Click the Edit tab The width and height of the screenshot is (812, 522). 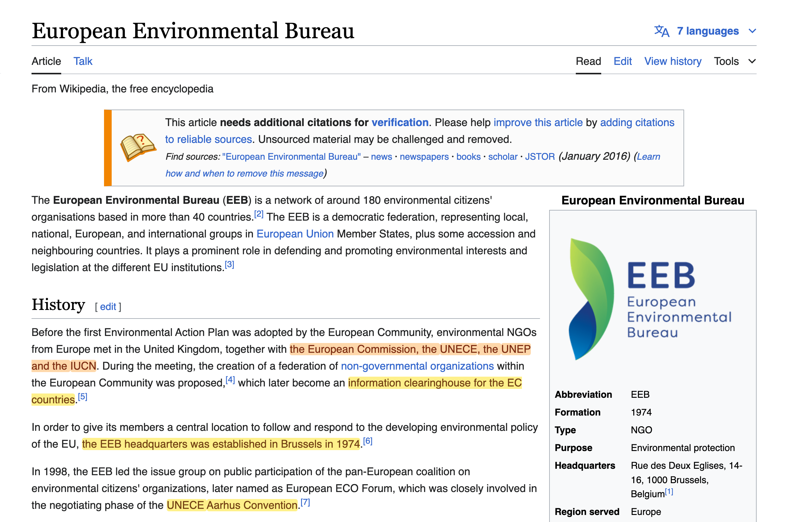pos(622,62)
